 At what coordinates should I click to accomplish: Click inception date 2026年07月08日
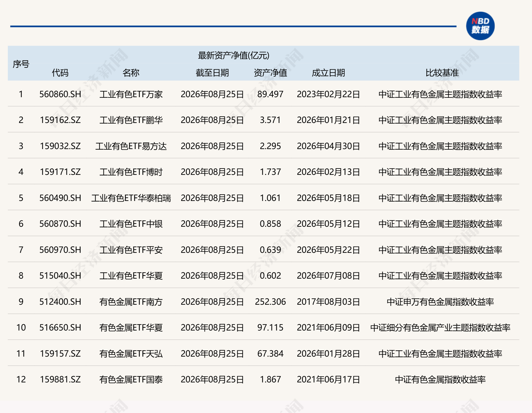coord(328,276)
